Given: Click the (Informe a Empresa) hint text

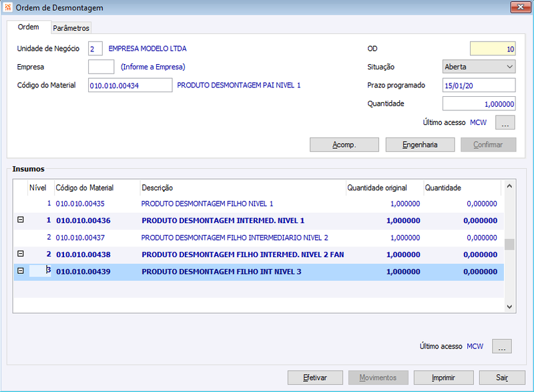Looking at the screenshot, I should point(153,67).
